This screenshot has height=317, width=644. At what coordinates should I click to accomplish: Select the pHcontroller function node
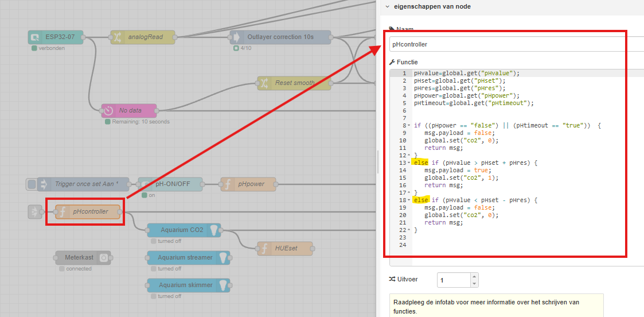click(89, 212)
